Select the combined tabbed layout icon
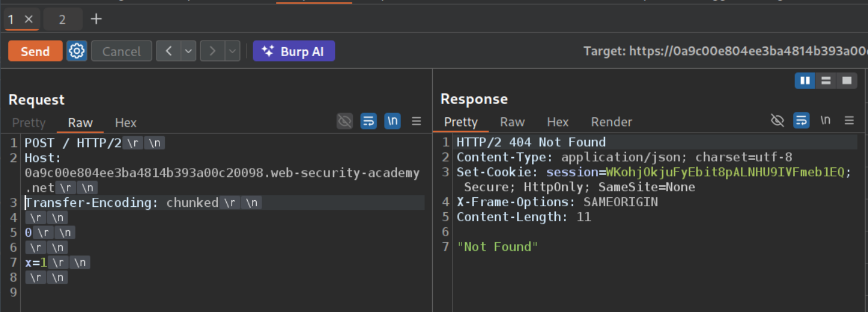The height and width of the screenshot is (312, 868). click(847, 81)
